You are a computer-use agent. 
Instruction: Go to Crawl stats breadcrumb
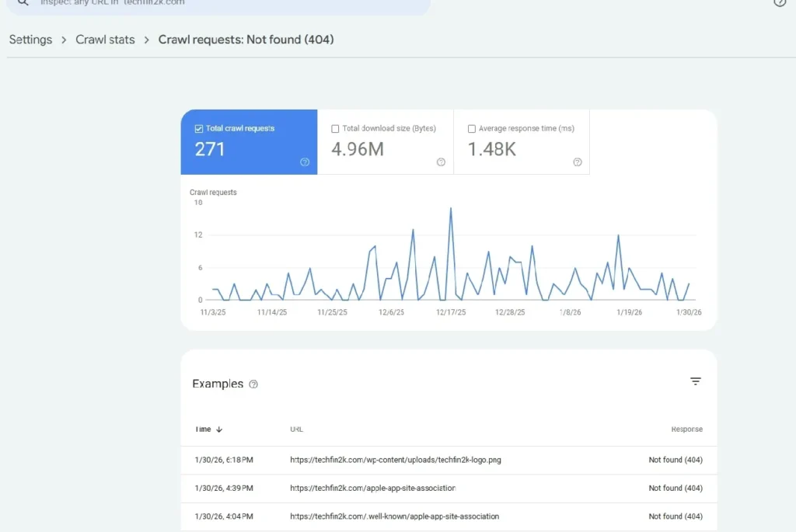click(105, 40)
